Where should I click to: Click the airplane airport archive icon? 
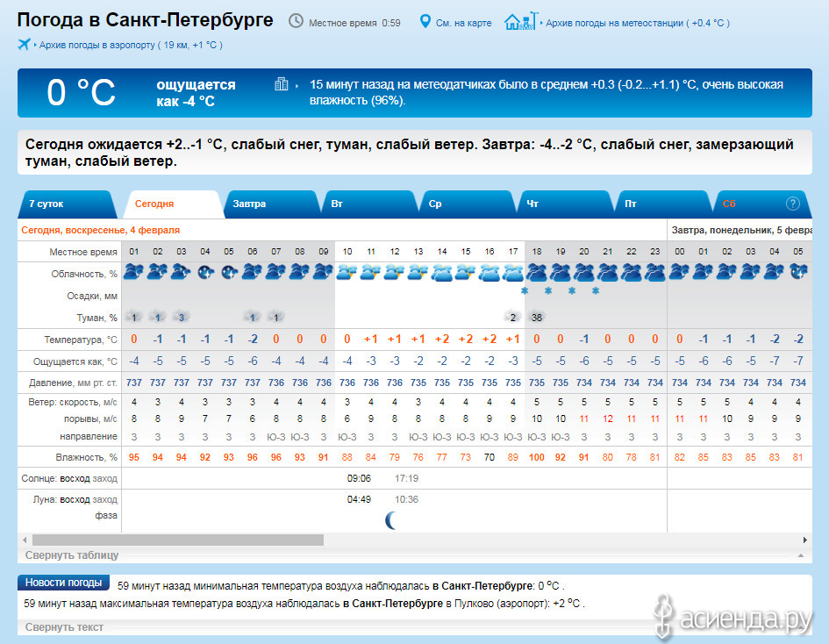click(x=24, y=44)
